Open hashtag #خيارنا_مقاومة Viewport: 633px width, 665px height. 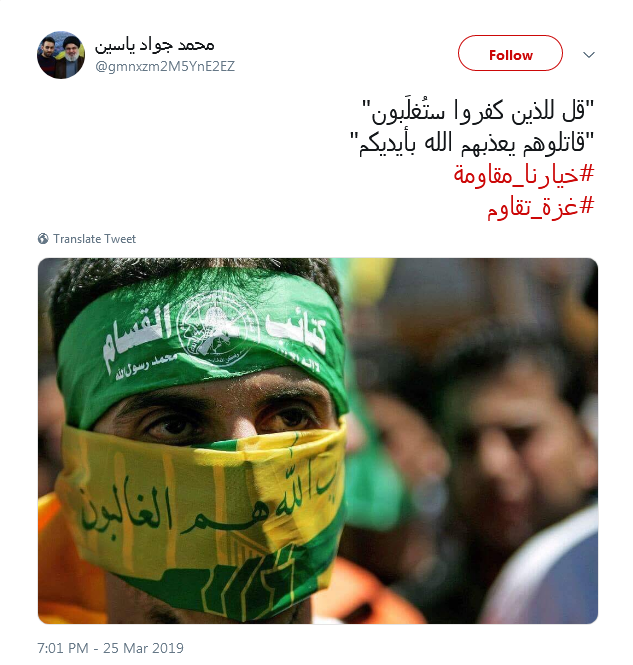524,175
